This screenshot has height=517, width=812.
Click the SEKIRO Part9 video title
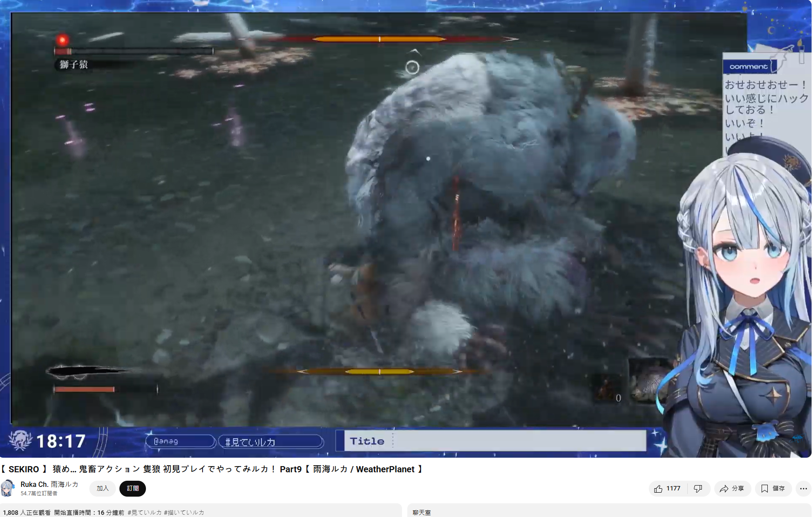click(x=212, y=469)
